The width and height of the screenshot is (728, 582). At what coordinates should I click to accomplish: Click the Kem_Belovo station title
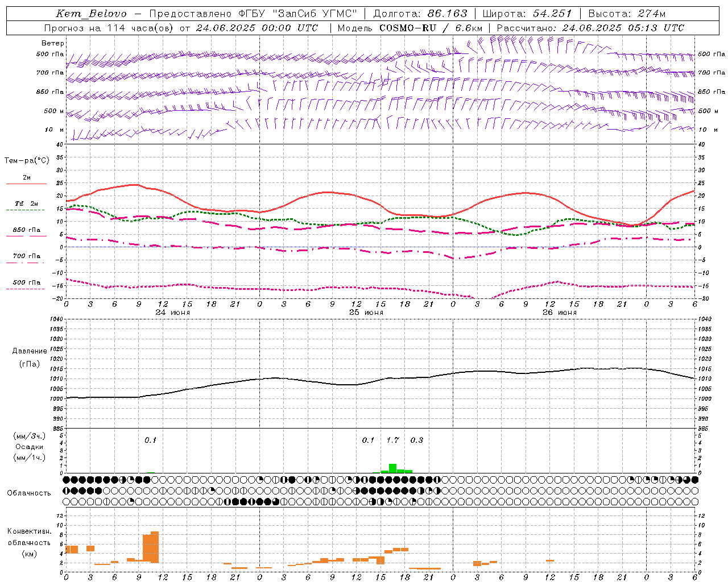[92, 14]
